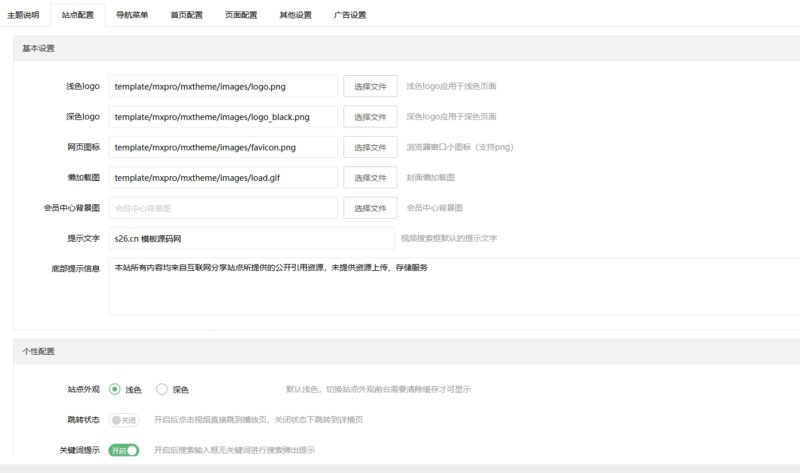Switch to the 导航菜单 tab
Viewport: 800px width, 473px height.
(x=132, y=15)
